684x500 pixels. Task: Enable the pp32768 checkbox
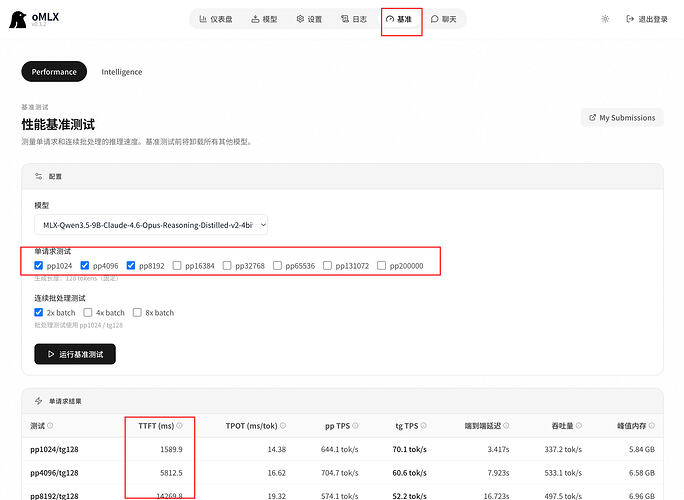coord(227,265)
